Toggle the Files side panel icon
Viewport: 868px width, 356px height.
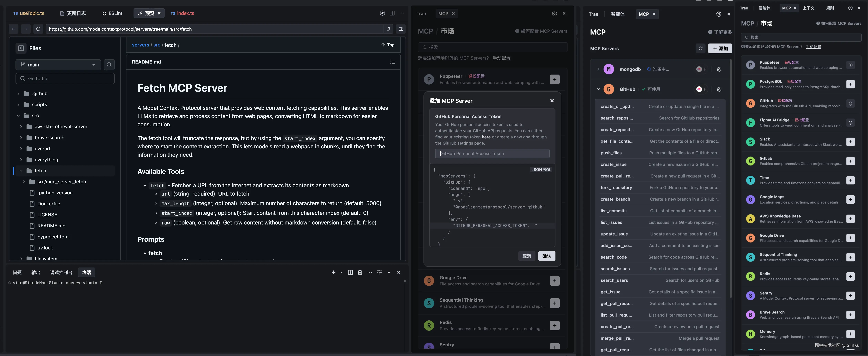[21, 48]
